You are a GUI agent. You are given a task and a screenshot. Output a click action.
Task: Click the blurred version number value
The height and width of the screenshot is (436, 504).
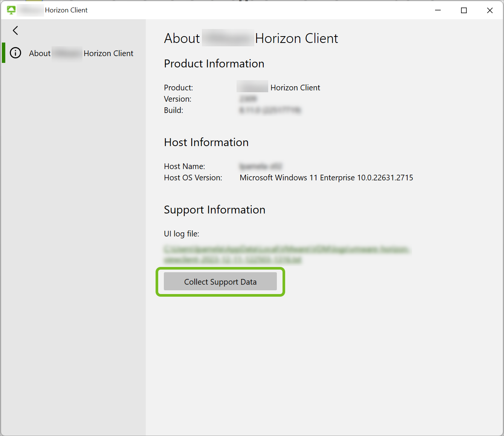pos(248,99)
